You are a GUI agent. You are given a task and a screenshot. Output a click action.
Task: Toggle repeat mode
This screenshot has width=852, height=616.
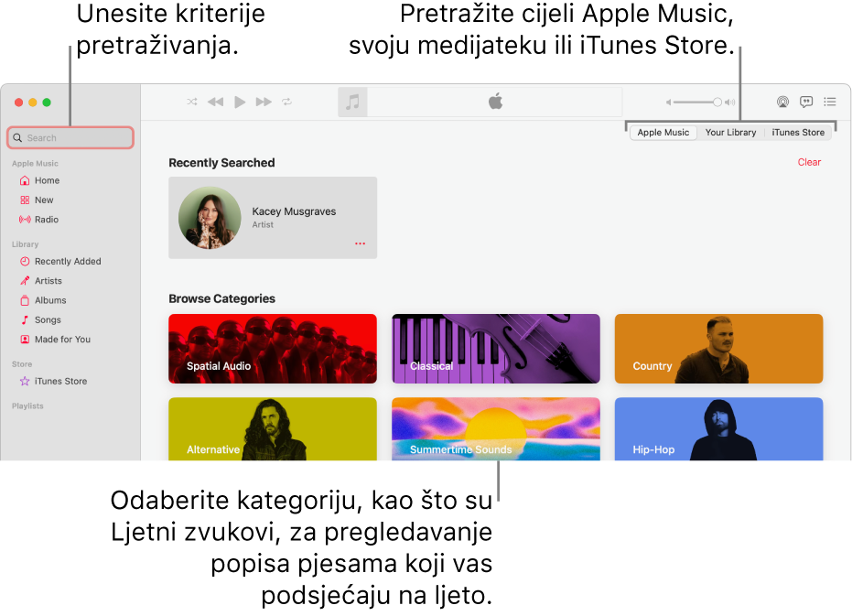[287, 102]
